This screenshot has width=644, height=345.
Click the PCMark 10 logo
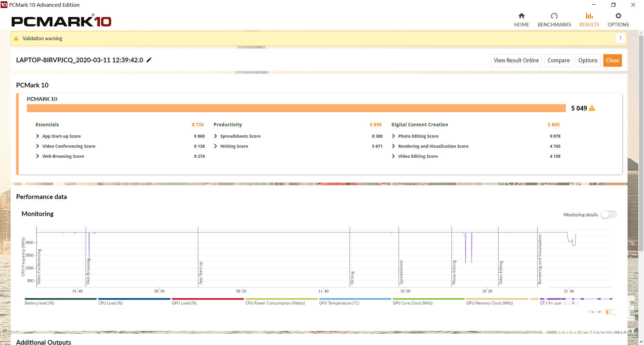tap(61, 21)
